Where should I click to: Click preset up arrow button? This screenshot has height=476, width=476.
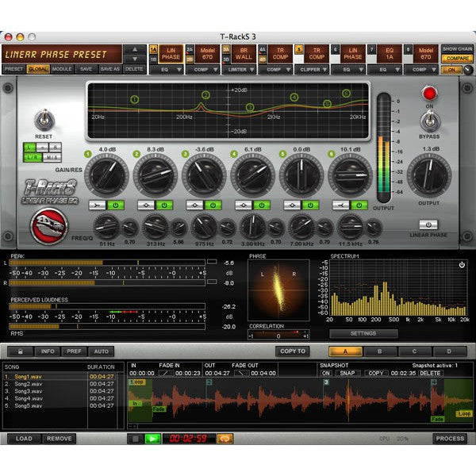135,49
